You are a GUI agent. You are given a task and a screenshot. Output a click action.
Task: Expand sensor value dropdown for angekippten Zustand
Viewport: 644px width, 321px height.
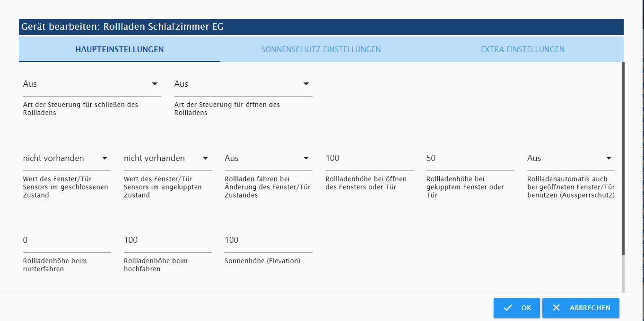click(167, 158)
